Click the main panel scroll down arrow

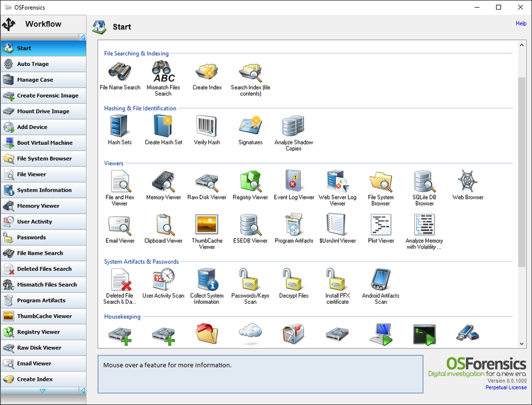point(521,344)
